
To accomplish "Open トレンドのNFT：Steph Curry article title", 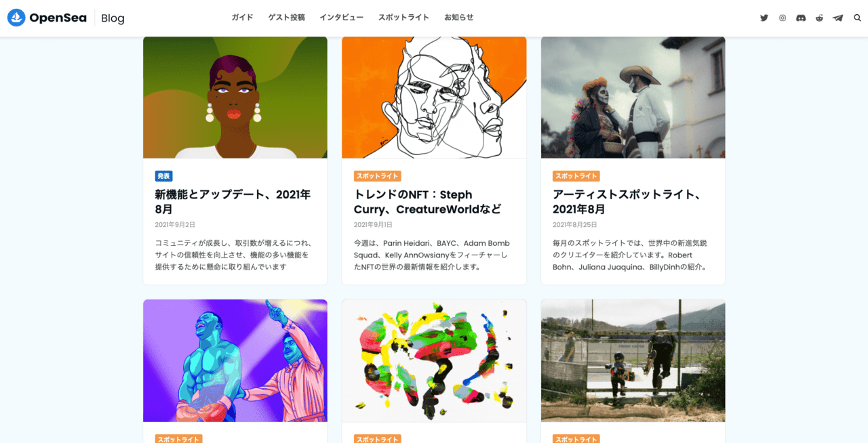I will [x=427, y=202].
